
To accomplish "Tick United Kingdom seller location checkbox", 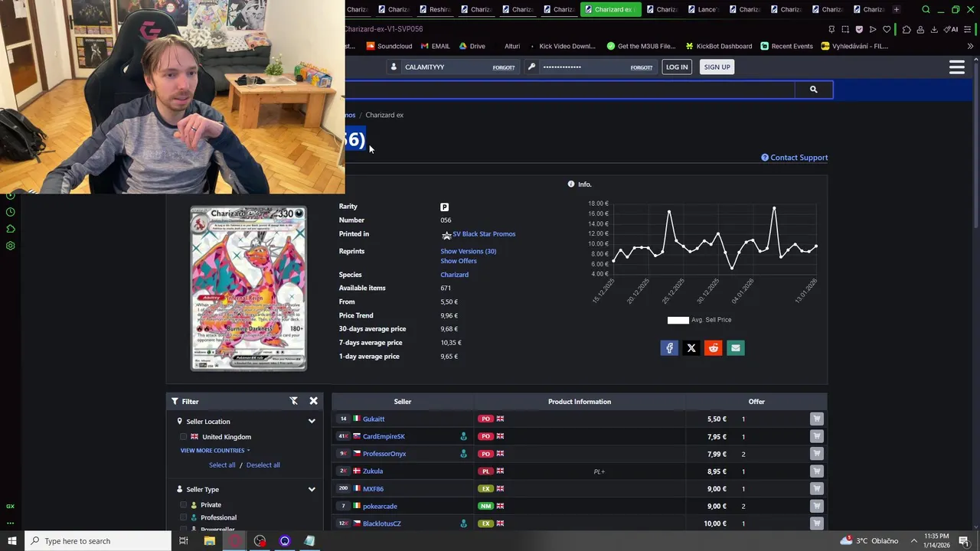I will click(x=183, y=437).
